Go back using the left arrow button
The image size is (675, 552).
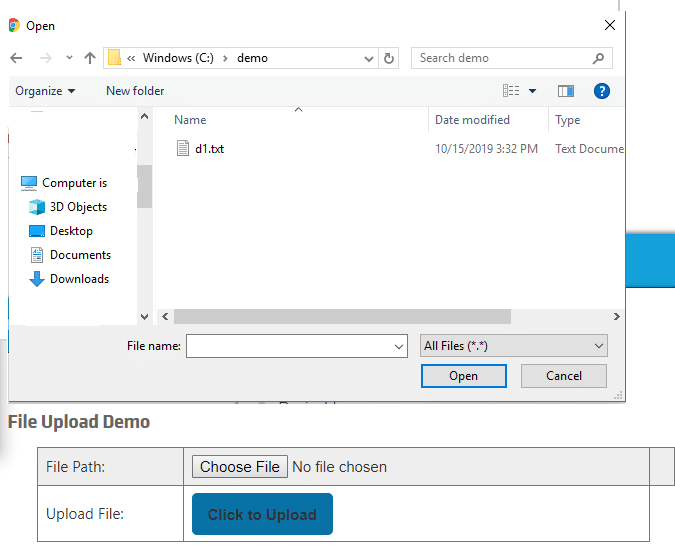pyautogui.click(x=16, y=58)
